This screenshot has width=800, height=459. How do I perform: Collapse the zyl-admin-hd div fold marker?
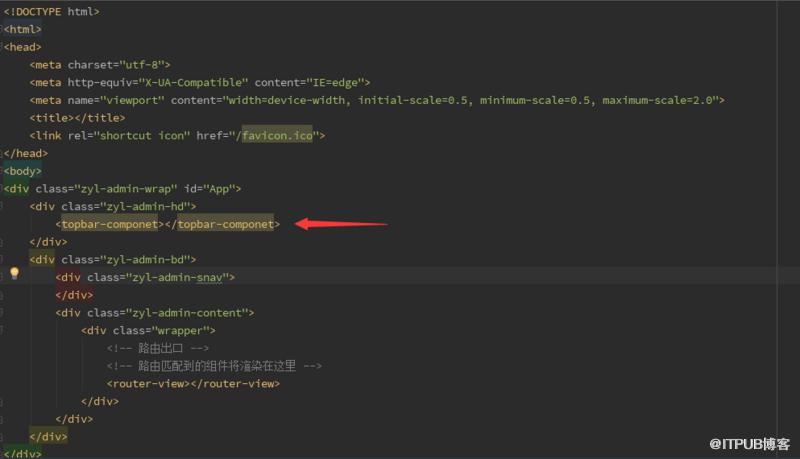click(2, 207)
